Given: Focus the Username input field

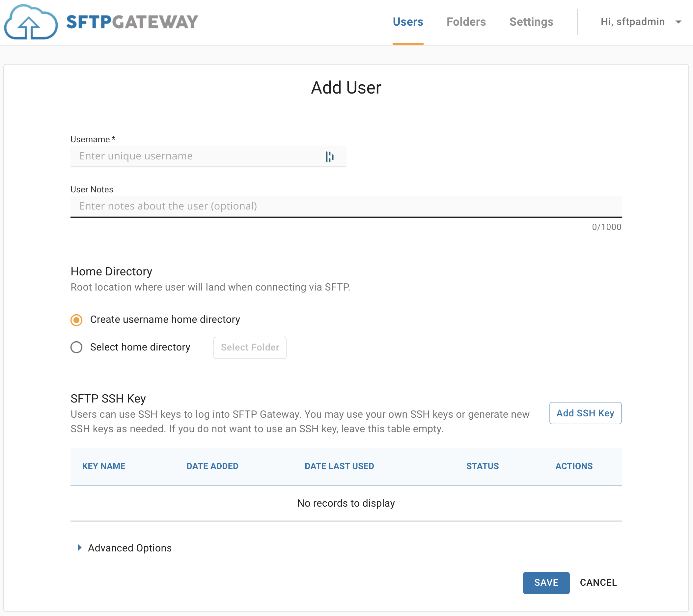Looking at the screenshot, I should tap(208, 156).
